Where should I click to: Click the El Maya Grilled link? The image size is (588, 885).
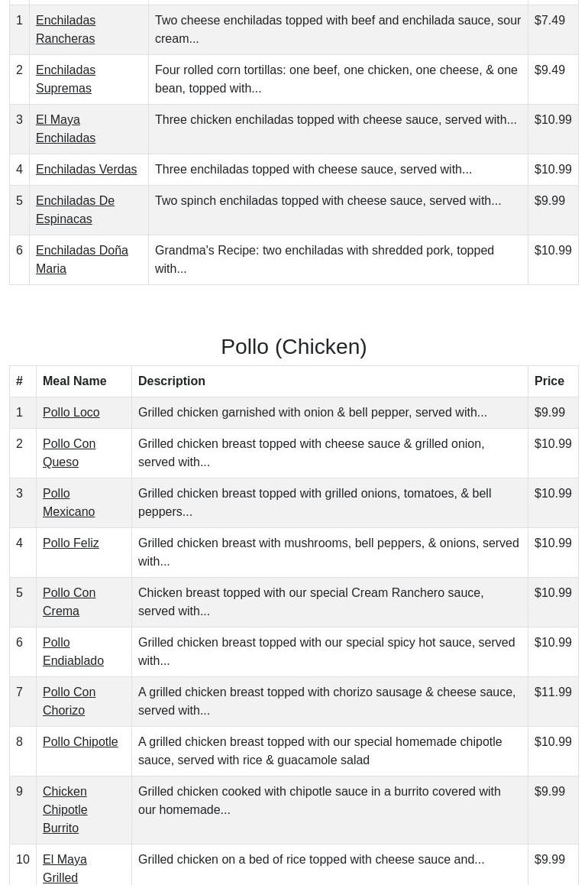pyautogui.click(x=65, y=868)
